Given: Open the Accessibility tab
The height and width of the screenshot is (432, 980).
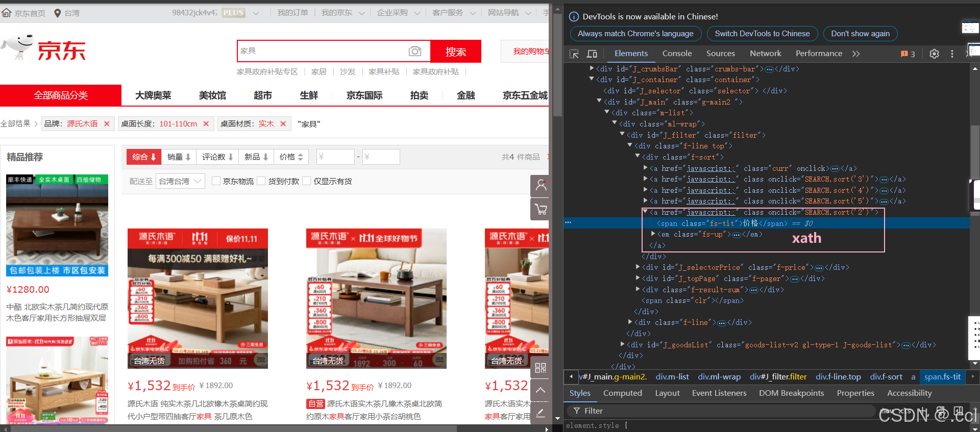Looking at the screenshot, I should [909, 393].
